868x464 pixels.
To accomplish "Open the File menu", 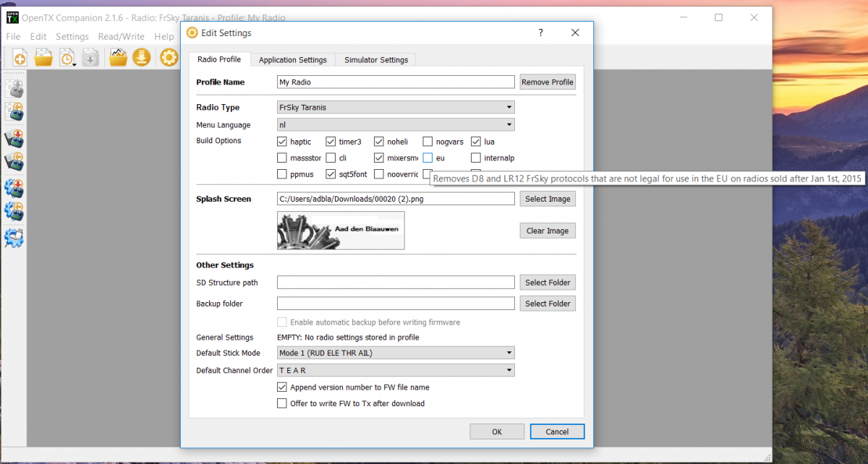I will [13, 36].
